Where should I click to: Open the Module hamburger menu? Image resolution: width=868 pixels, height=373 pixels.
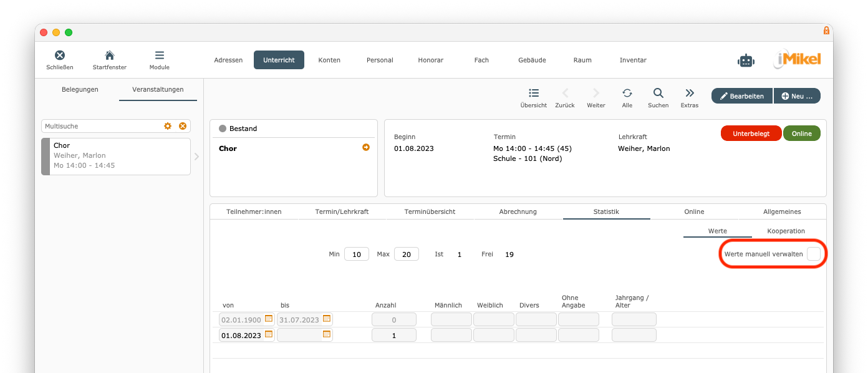point(160,56)
